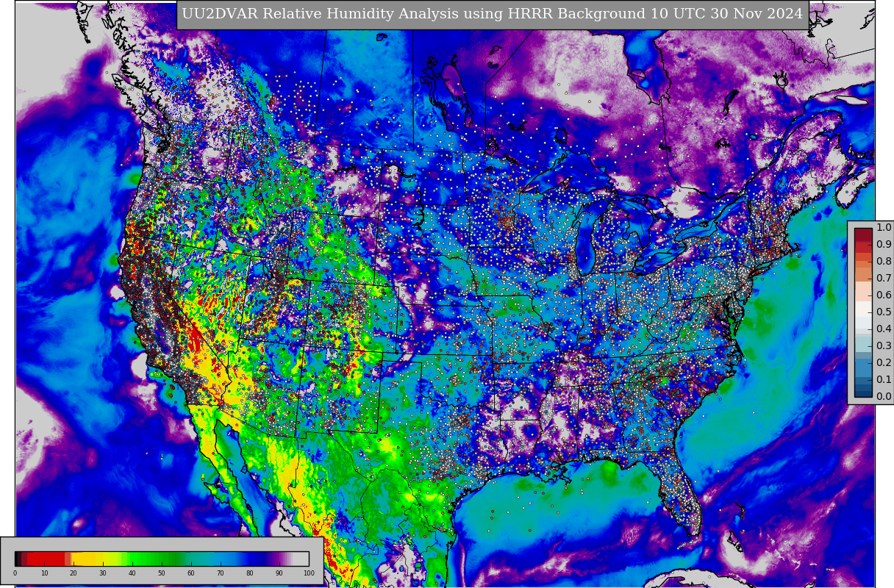894x588 pixels.
Task: Click the 0.5 label on right colorbar
Action: click(x=884, y=312)
